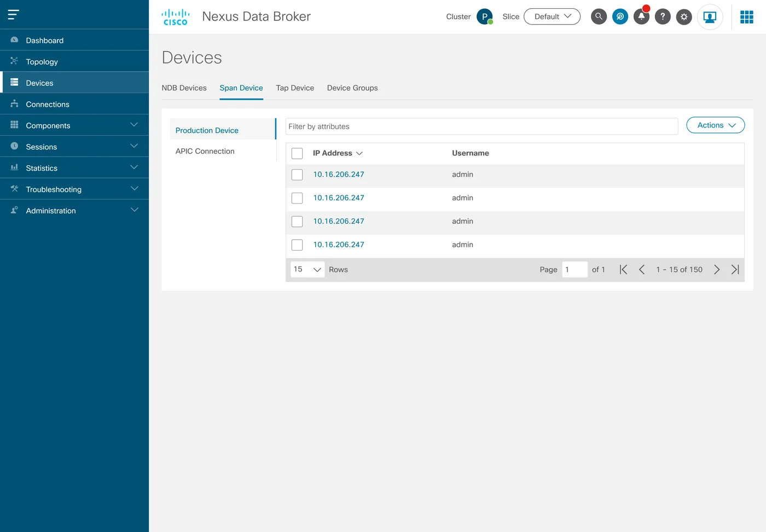Expand Sessions menu in sidebar
This screenshot has width=766, height=532.
[74, 147]
